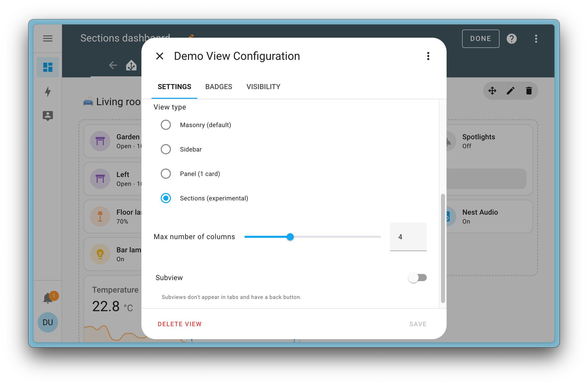Click the delete trash icon on dashboard
The image size is (588, 385).
(x=529, y=91)
